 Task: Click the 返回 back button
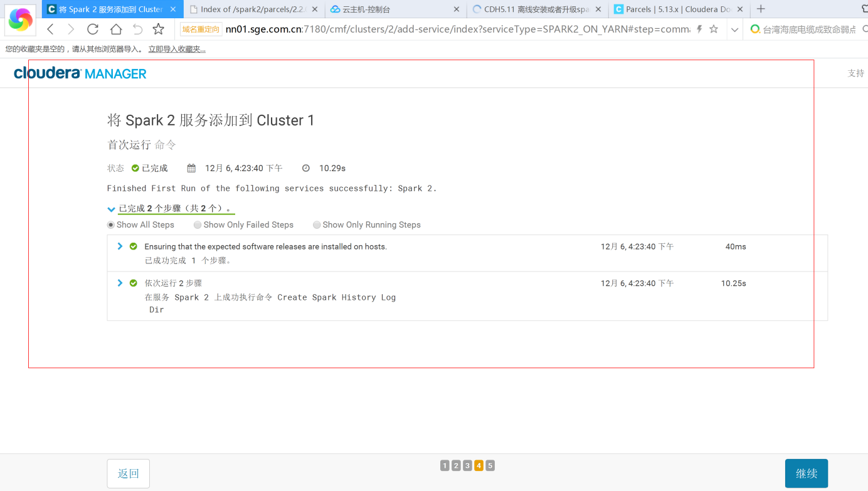pos(129,473)
